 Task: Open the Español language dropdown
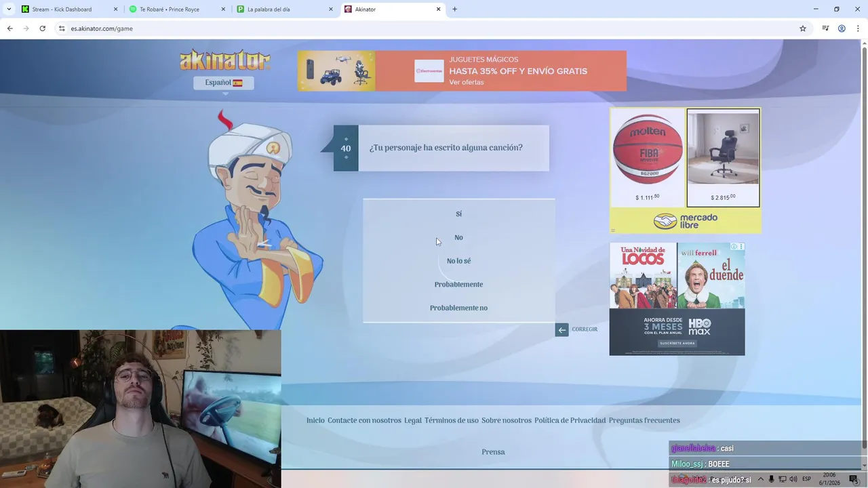point(224,83)
